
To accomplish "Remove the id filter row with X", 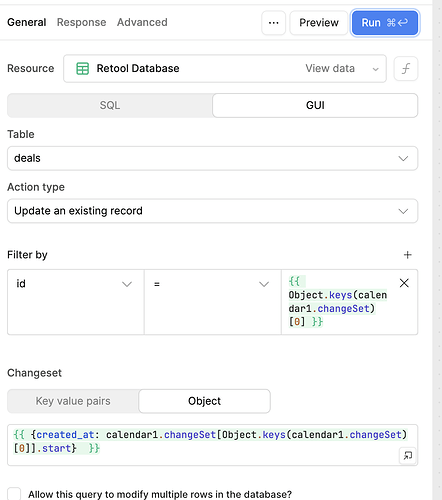I will 404,283.
